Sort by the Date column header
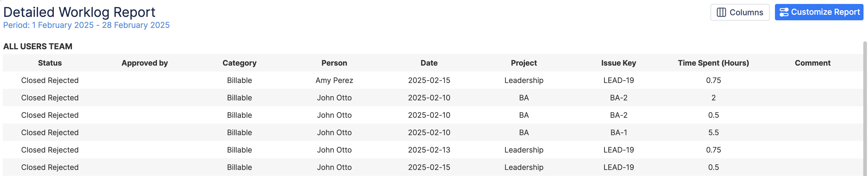The width and height of the screenshot is (868, 176). click(429, 63)
